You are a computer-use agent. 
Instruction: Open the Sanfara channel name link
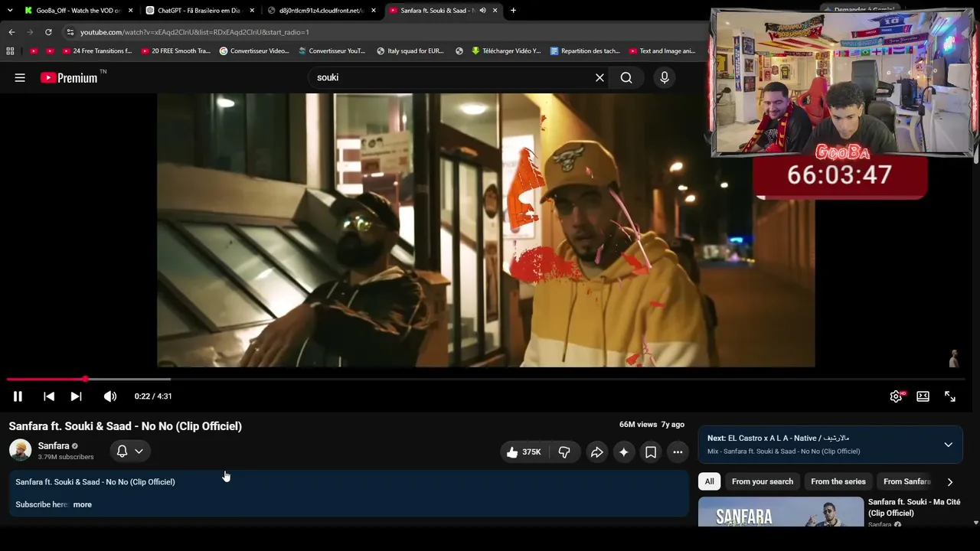click(x=54, y=446)
